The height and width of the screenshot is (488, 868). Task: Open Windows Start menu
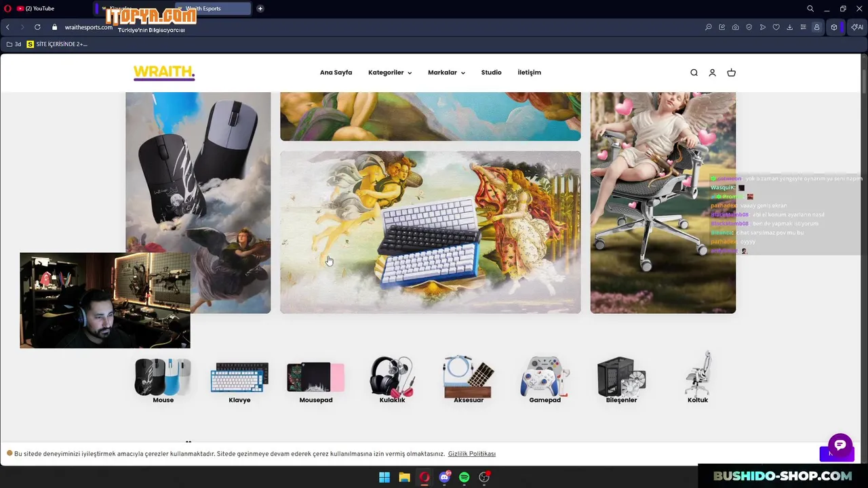(384, 477)
